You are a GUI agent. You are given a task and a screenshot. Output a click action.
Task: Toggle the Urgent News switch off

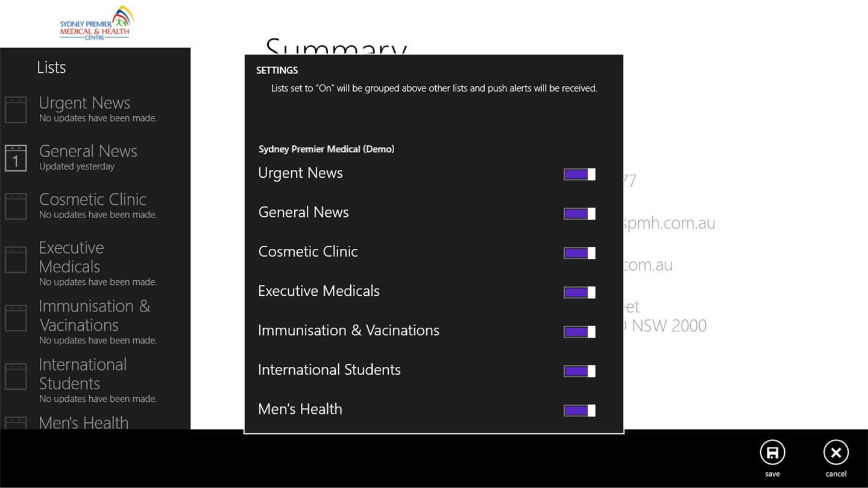[579, 174]
